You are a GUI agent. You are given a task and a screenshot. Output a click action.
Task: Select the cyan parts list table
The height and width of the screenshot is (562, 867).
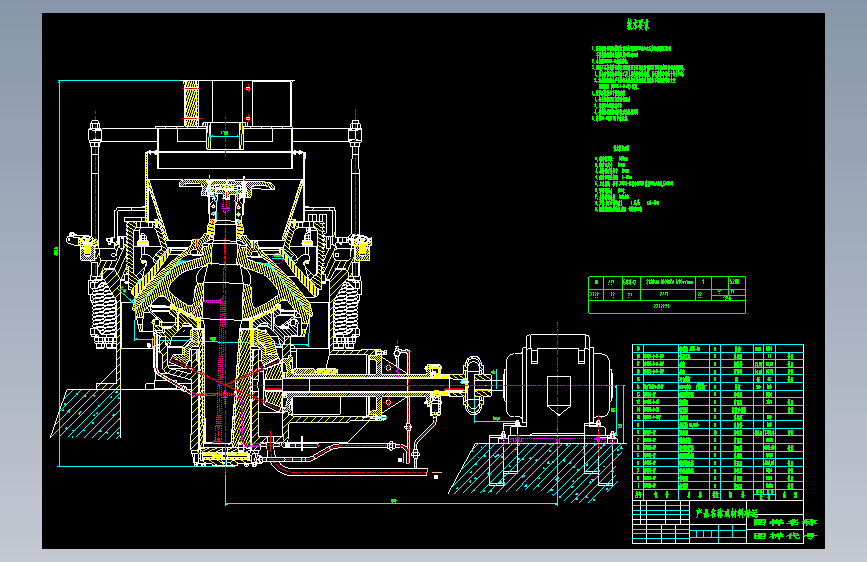718,422
